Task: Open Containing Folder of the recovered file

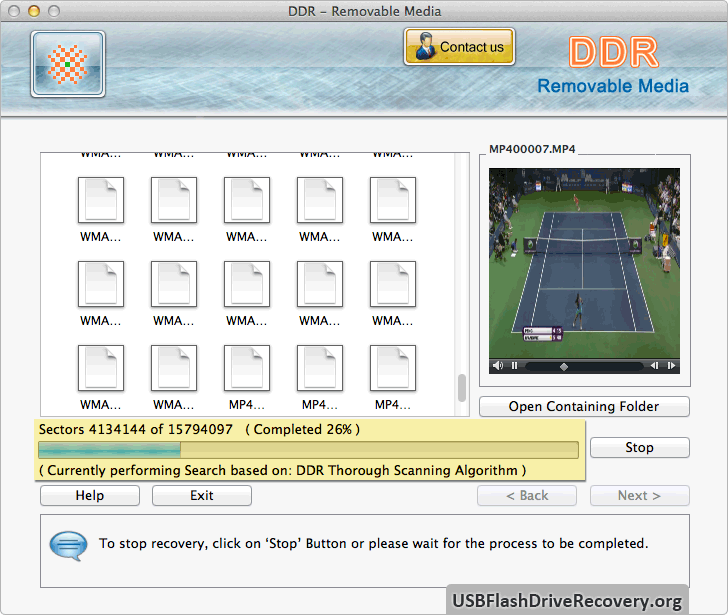Action: (584, 407)
